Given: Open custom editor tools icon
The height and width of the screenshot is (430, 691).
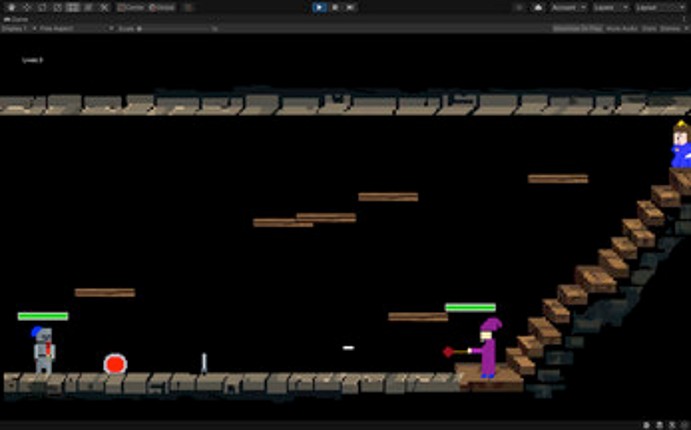Looking at the screenshot, I should (x=104, y=7).
